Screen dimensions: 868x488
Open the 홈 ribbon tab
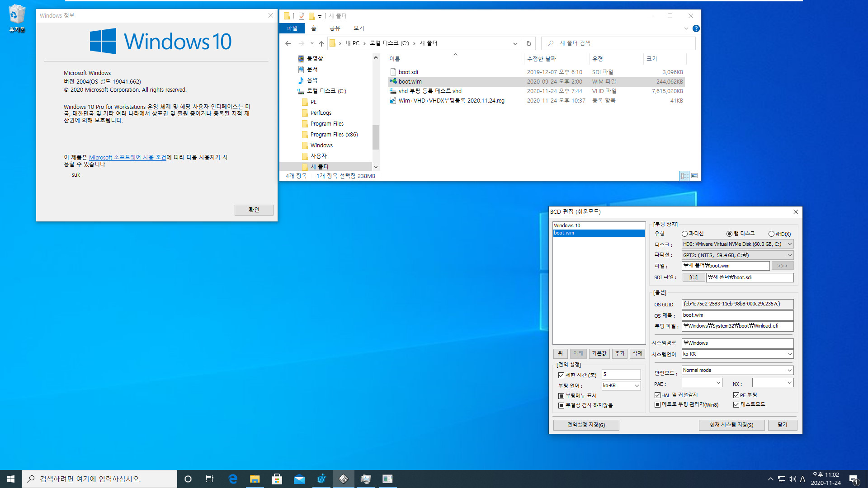314,28
